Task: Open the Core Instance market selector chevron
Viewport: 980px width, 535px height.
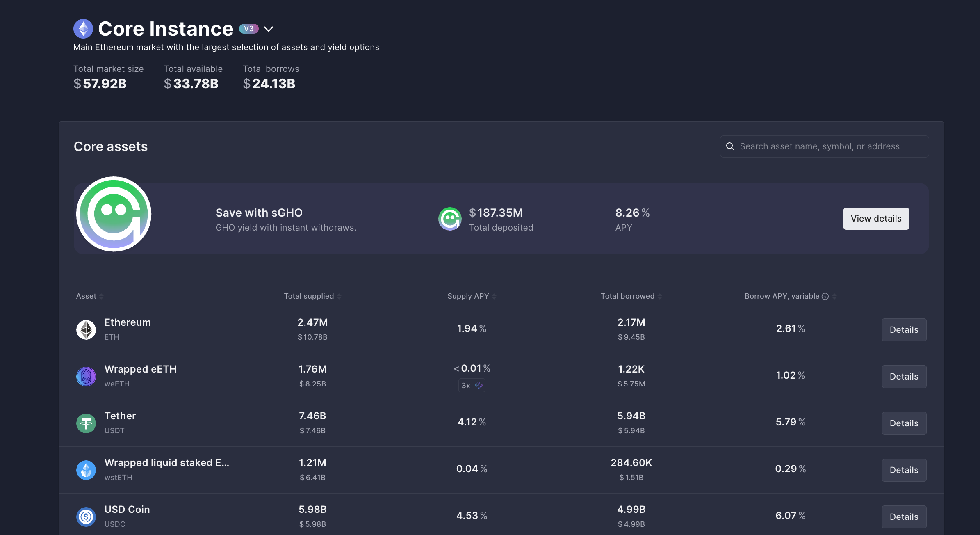Action: click(269, 29)
